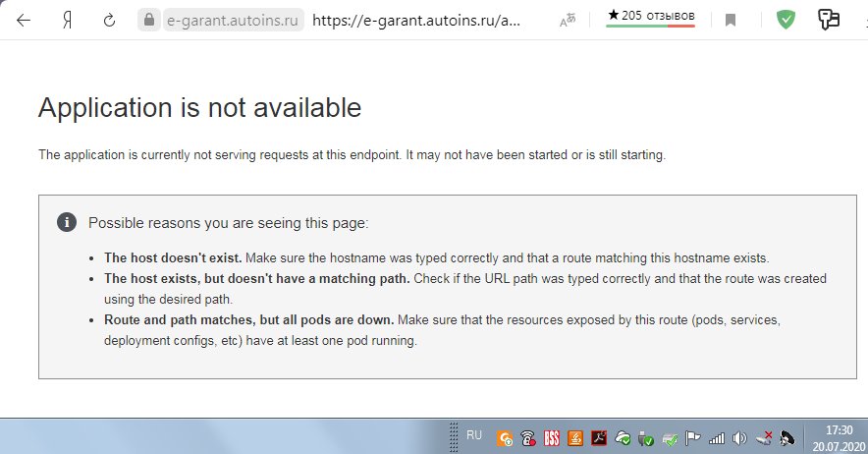This screenshot has height=454, width=868.
Task: Open the feedback icon right of the shield
Action: click(830, 20)
